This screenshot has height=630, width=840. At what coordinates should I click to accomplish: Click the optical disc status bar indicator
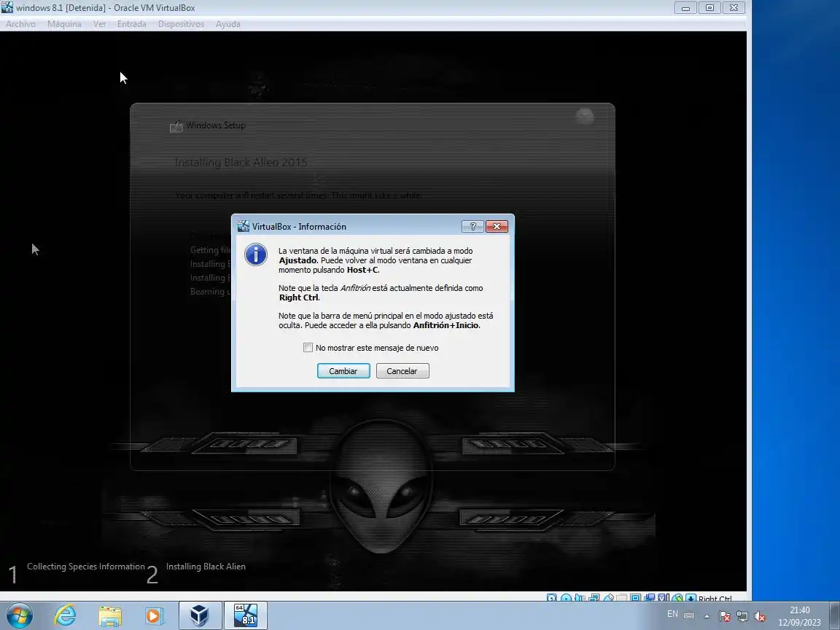pyautogui.click(x=566, y=598)
